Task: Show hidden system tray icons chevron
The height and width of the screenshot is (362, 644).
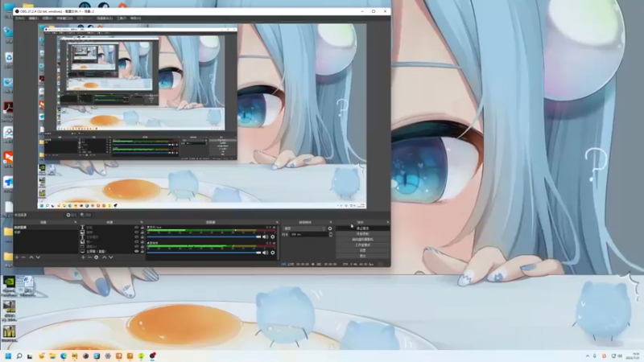Action: (588, 356)
